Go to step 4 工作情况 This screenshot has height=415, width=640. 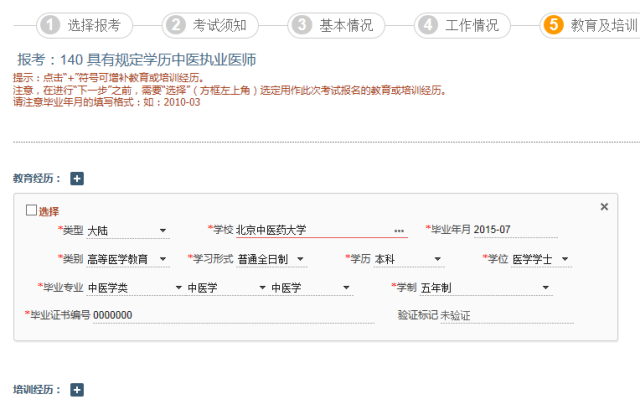tap(462, 25)
